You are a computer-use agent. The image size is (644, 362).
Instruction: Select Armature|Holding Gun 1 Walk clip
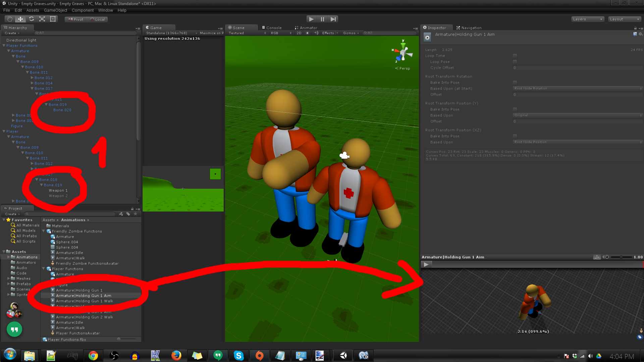pos(84,301)
